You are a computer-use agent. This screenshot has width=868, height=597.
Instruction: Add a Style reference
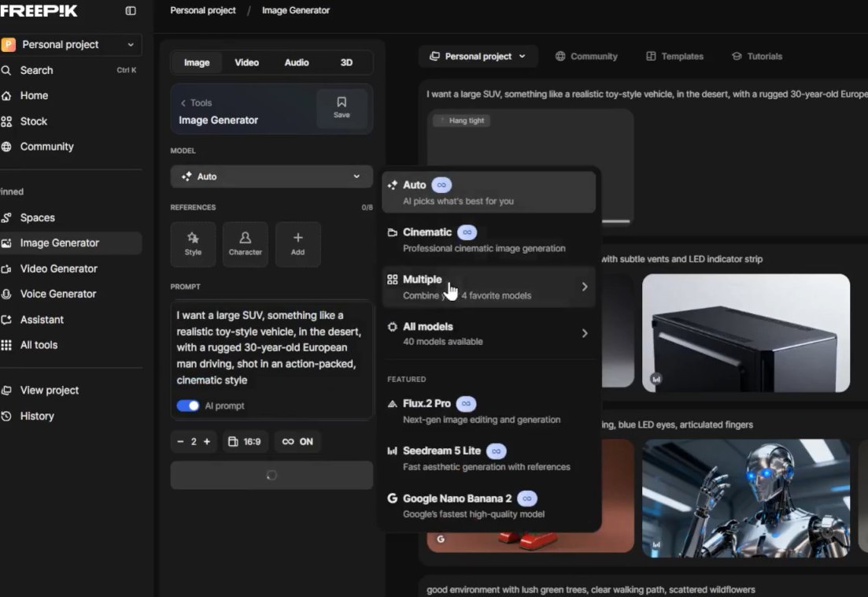[x=193, y=244]
